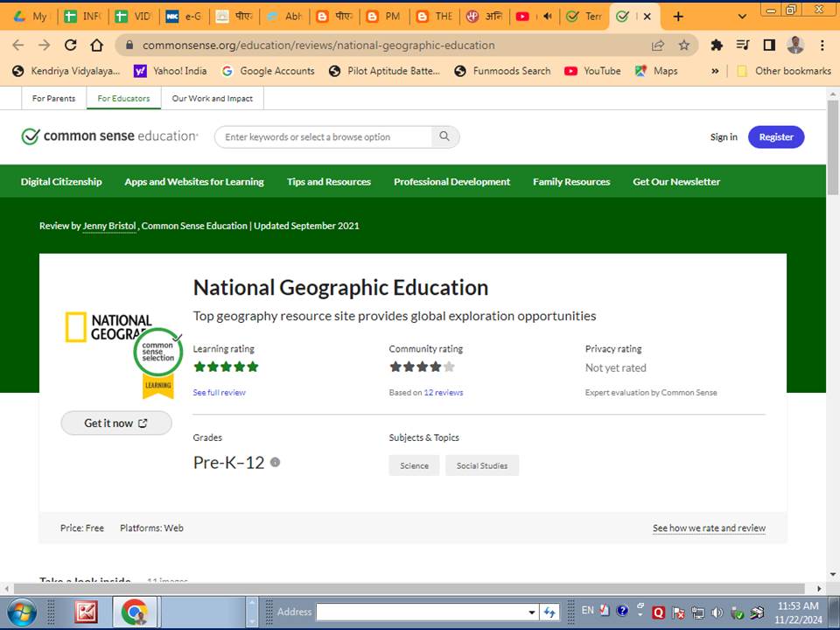
Task: Click in the keyword search field
Action: [324, 136]
